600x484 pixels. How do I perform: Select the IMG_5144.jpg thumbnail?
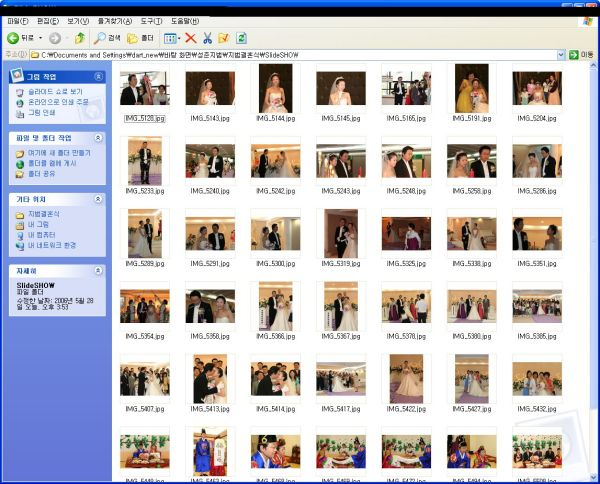coord(275,89)
